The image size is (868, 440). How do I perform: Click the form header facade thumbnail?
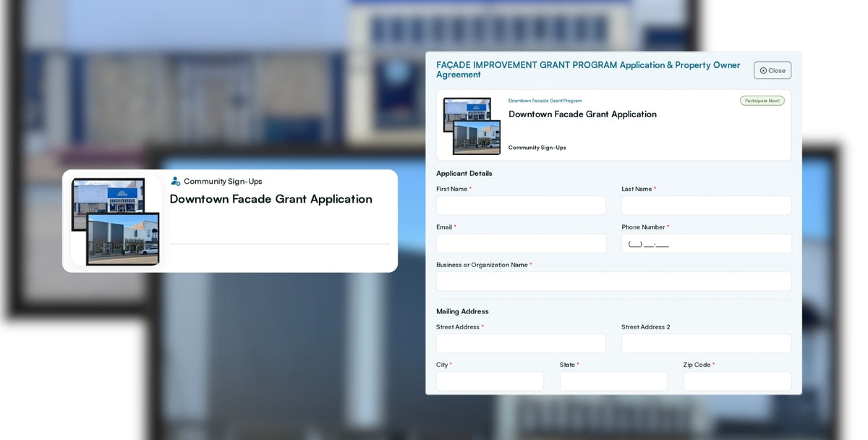(x=472, y=126)
